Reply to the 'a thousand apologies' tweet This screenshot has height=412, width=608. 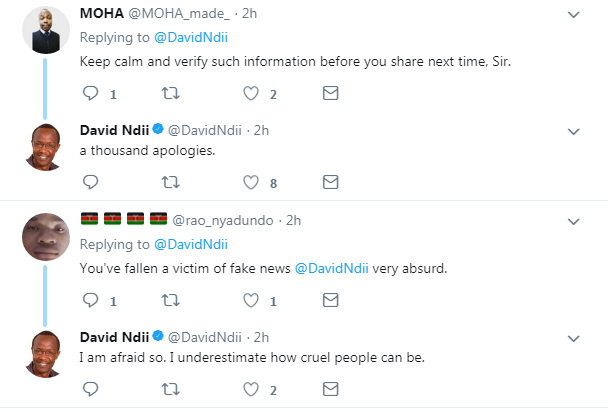[91, 182]
